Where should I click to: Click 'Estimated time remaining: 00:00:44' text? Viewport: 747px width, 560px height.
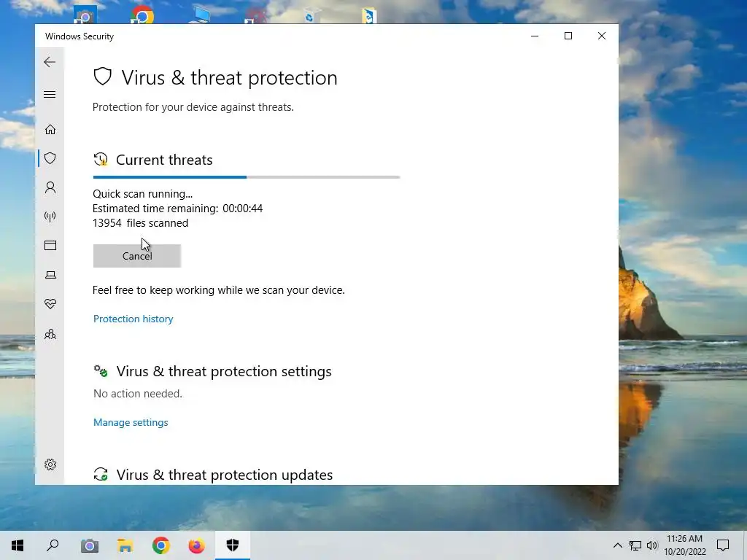pos(178,209)
